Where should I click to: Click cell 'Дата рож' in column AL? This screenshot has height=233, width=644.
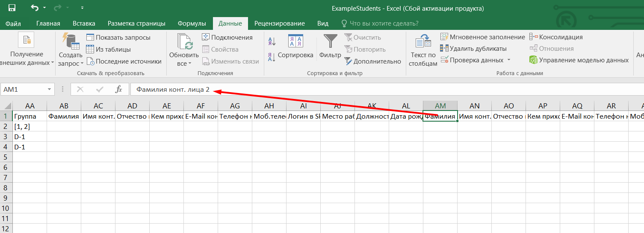click(x=406, y=116)
